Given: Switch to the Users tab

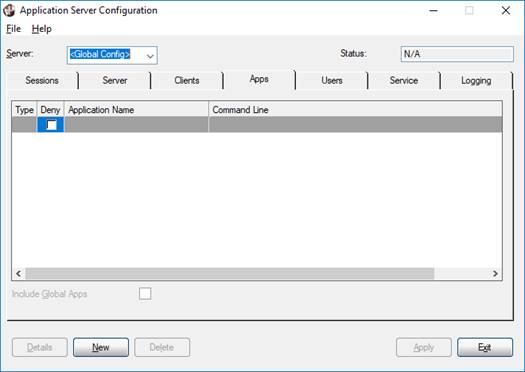Looking at the screenshot, I should [332, 81].
